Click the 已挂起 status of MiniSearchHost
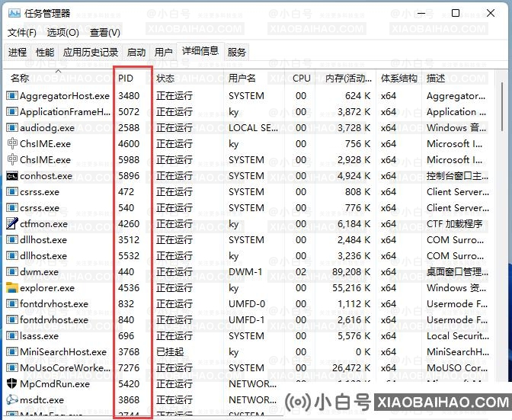The height and width of the screenshot is (420, 512). (x=170, y=351)
